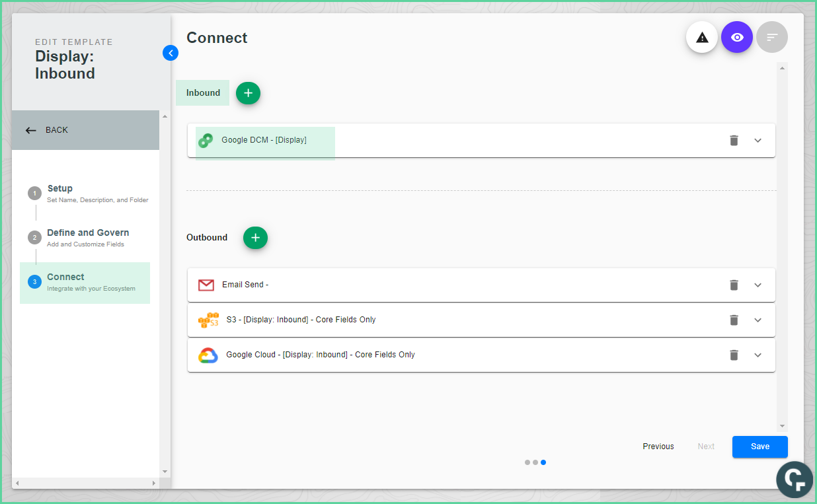Image resolution: width=817 pixels, height=504 pixels.
Task: Select the Amazon S3 connection icon
Action: tap(208, 320)
